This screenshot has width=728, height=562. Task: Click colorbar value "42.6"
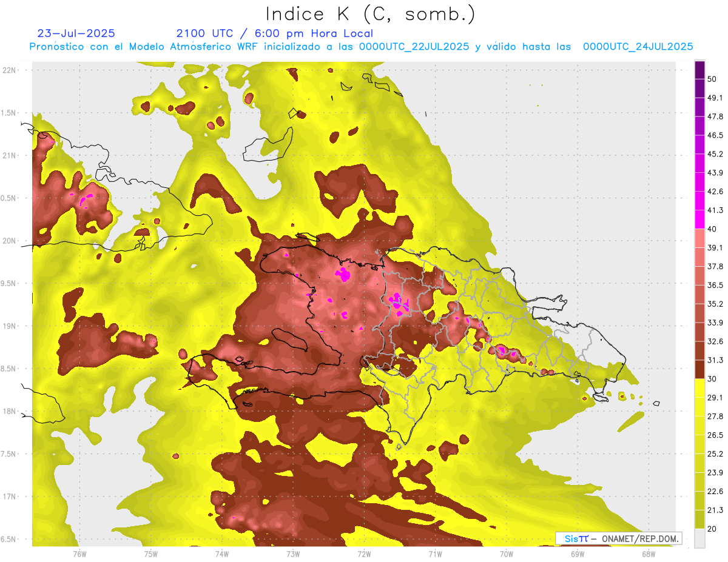click(x=715, y=192)
